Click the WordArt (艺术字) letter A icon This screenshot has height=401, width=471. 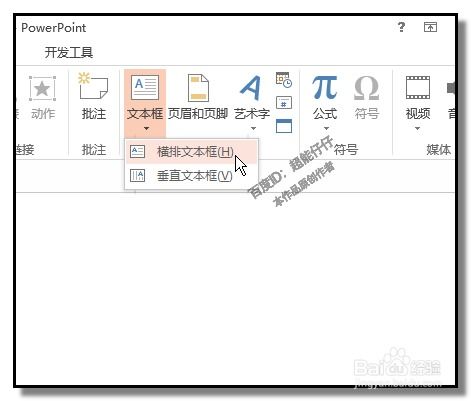[251, 88]
